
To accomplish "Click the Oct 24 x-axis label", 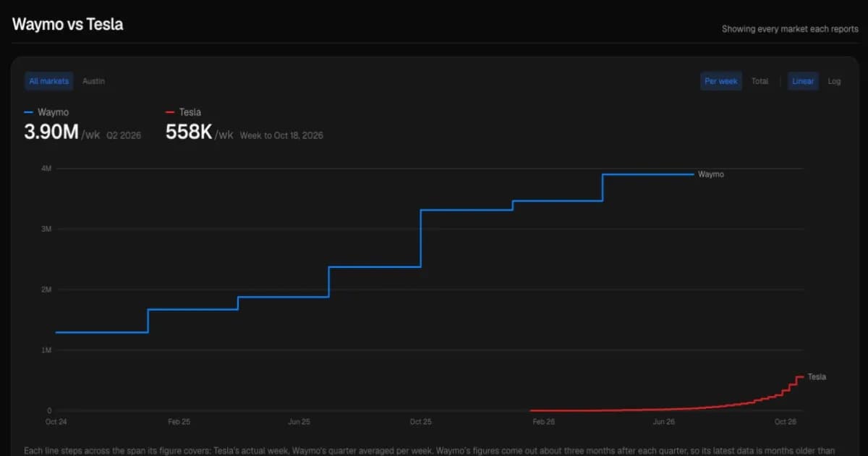I will click(56, 421).
